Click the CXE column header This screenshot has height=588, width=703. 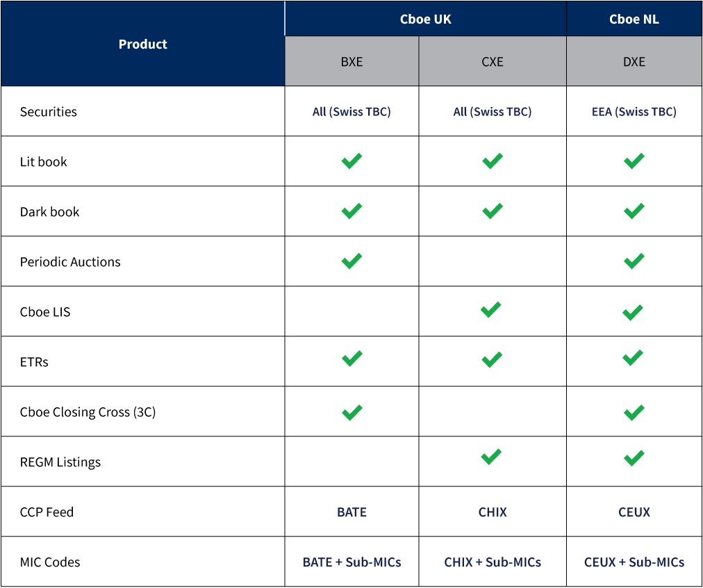pyautogui.click(x=493, y=62)
